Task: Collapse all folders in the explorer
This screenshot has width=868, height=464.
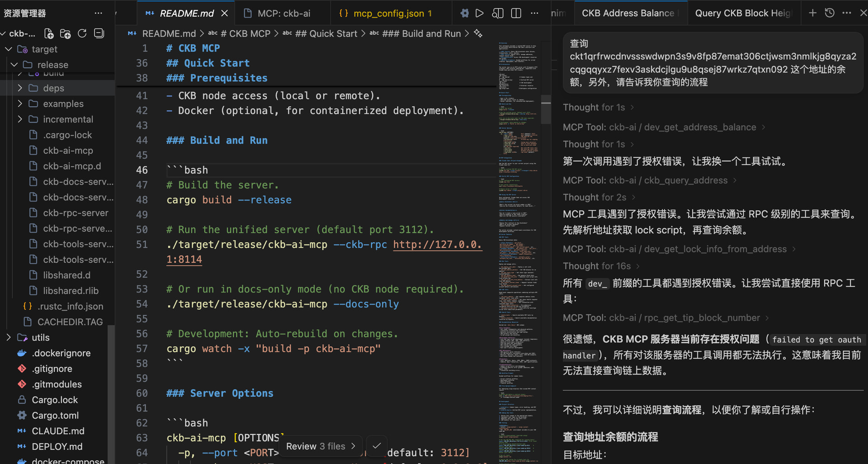Action: pyautogui.click(x=99, y=33)
